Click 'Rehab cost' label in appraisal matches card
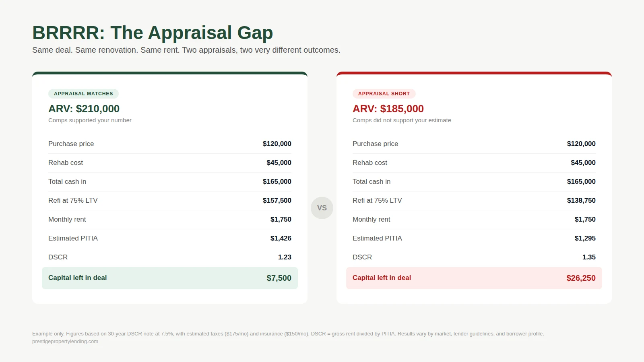Screen dimensions: 644x362 [66, 162]
